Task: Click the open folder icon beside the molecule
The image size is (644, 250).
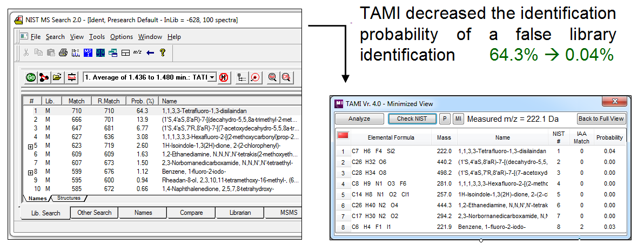Action: pyautogui.click(x=57, y=77)
